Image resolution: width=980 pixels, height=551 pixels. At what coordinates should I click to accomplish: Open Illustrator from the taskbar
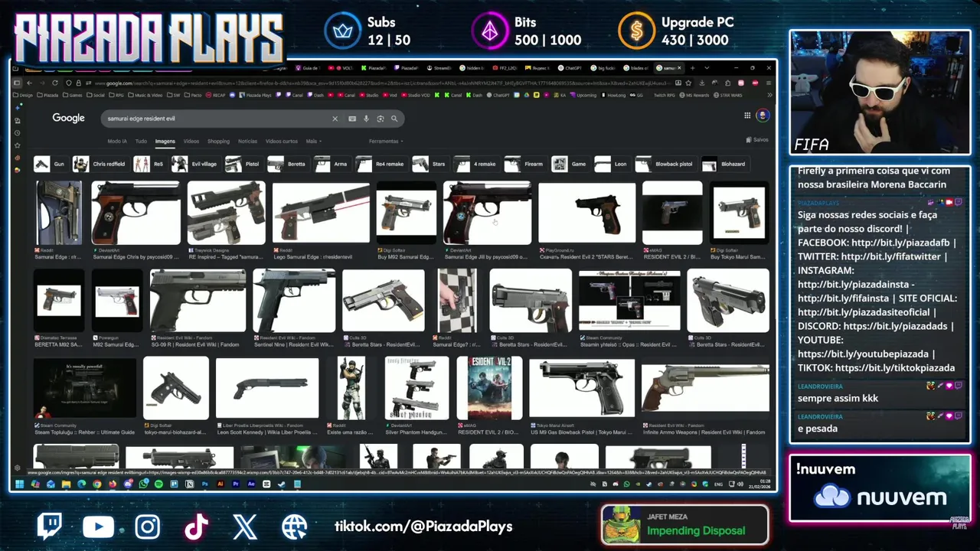220,484
